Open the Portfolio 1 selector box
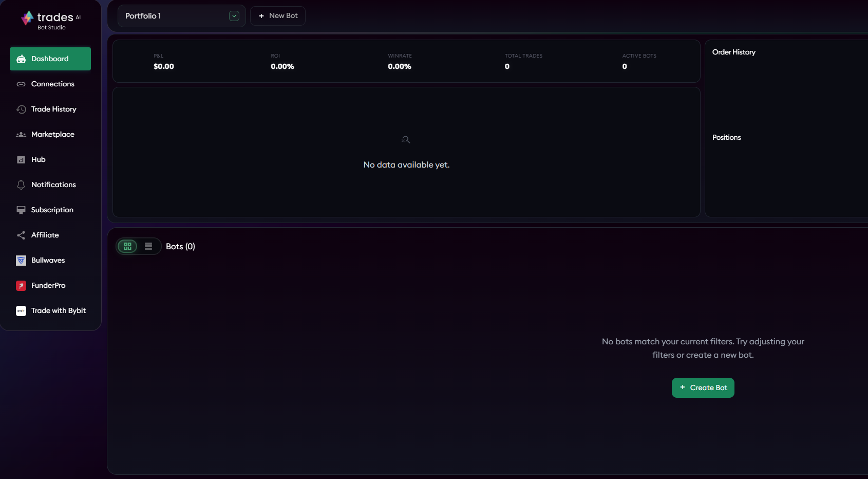This screenshot has height=479, width=868. (175, 16)
